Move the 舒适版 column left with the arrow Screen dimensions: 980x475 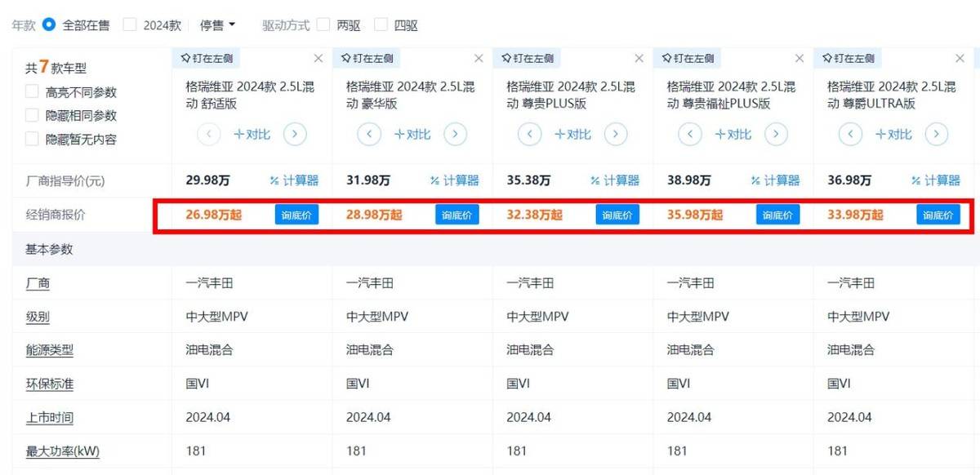(x=209, y=134)
